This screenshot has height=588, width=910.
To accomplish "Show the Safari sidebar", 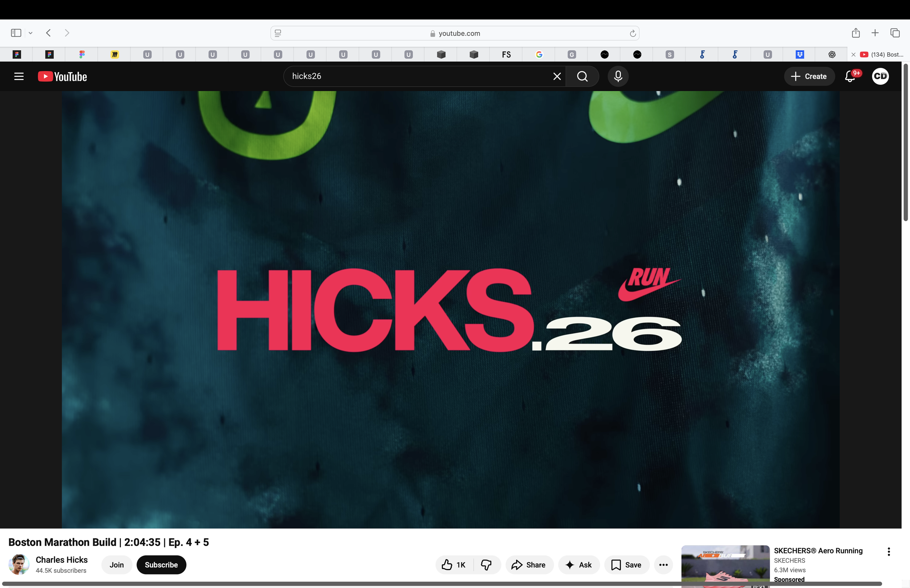I will point(16,33).
